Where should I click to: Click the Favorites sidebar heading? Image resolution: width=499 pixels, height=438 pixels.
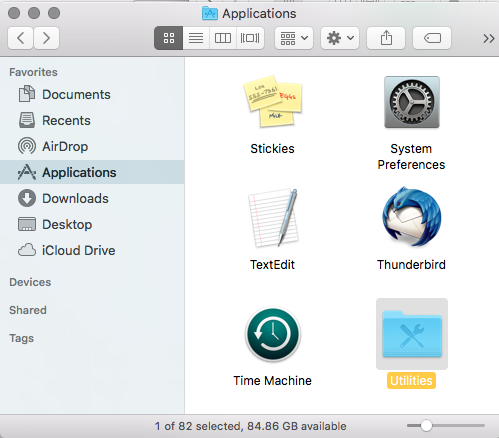pyautogui.click(x=33, y=72)
